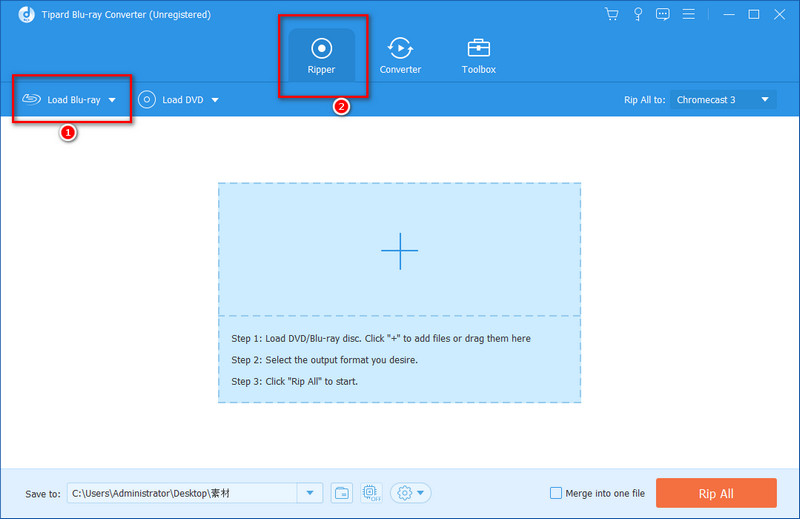This screenshot has width=800, height=519.
Task: Click the Load DVD button
Action: point(171,100)
